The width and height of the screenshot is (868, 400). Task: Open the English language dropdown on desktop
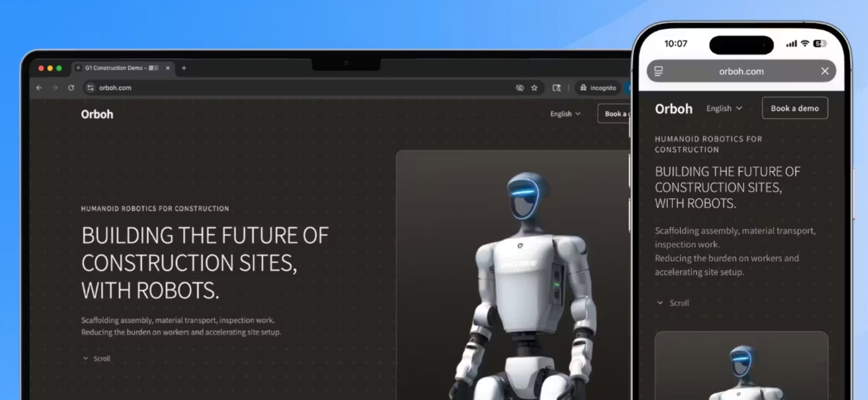(565, 114)
